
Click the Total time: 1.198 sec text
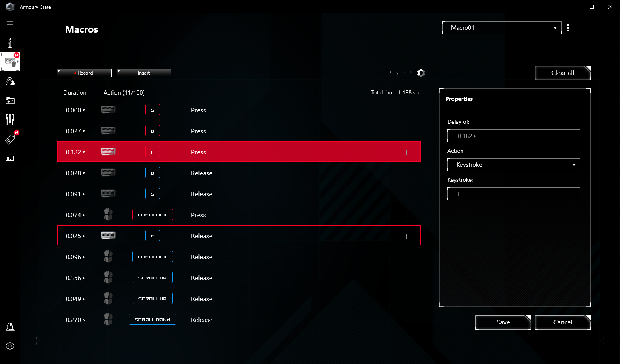point(396,93)
